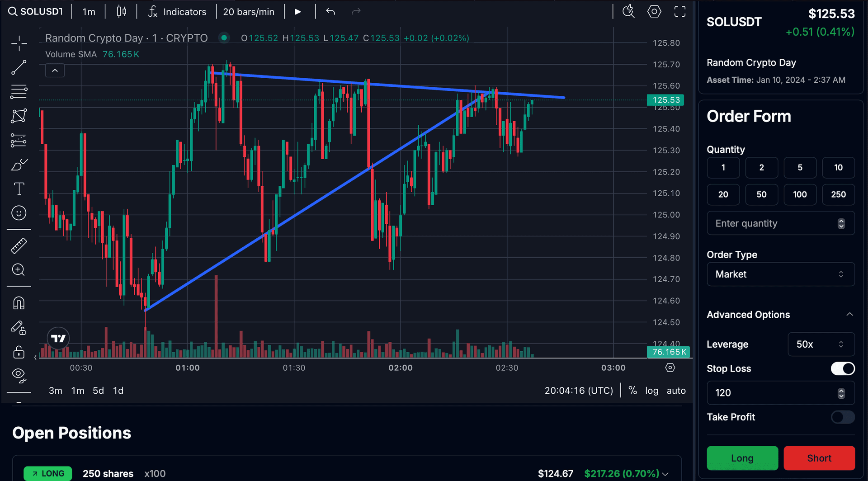Open the emoji icons tool
This screenshot has height=481, width=868.
tap(19, 213)
